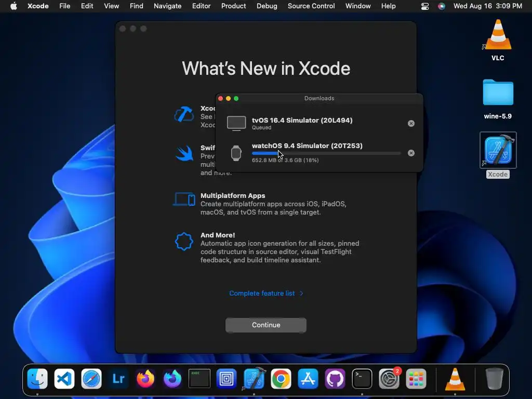Open the View menu

[x=111, y=6]
